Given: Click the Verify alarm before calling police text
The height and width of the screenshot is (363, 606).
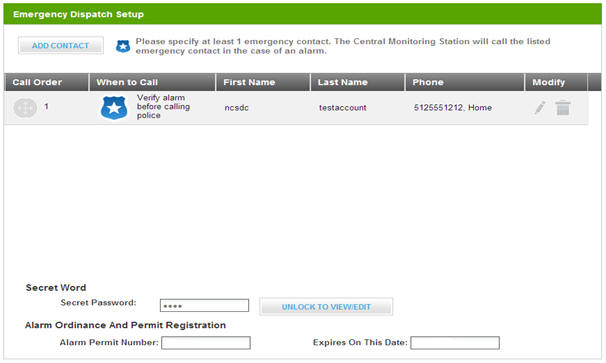Looking at the screenshot, I should [163, 107].
